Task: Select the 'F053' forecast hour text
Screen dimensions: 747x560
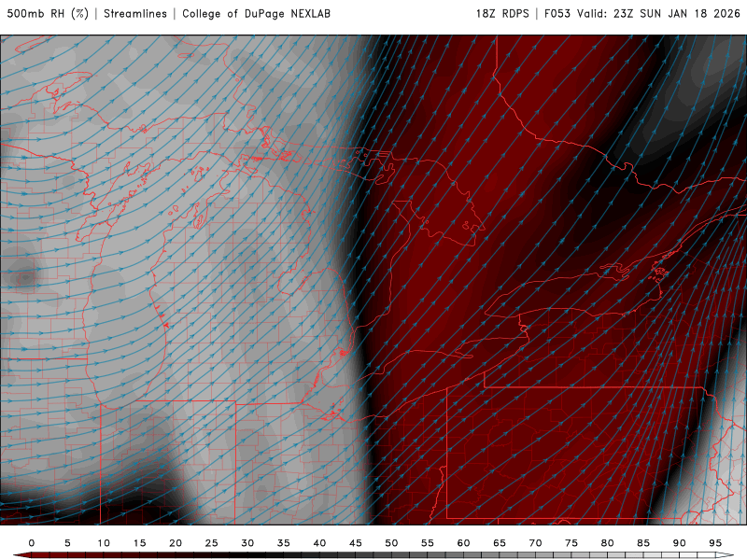Action: click(557, 14)
